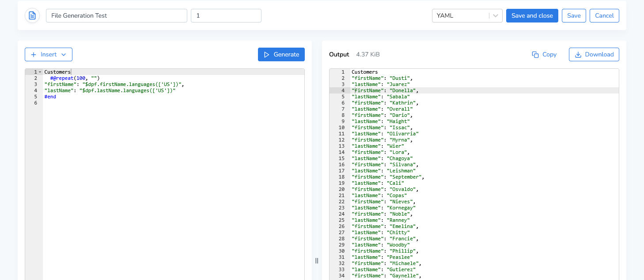The height and width of the screenshot is (280, 644).
Task: Open the Insert dropdown chevron
Action: [63, 55]
